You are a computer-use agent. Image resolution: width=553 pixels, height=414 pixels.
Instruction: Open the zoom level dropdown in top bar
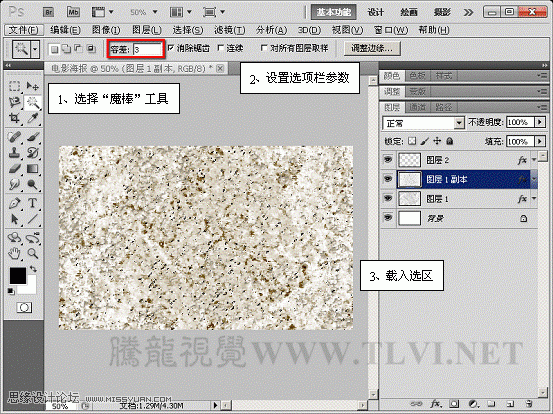point(154,12)
